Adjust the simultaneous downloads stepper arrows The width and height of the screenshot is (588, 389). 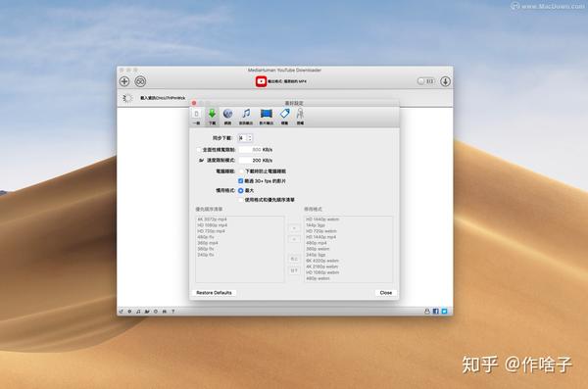250,138
